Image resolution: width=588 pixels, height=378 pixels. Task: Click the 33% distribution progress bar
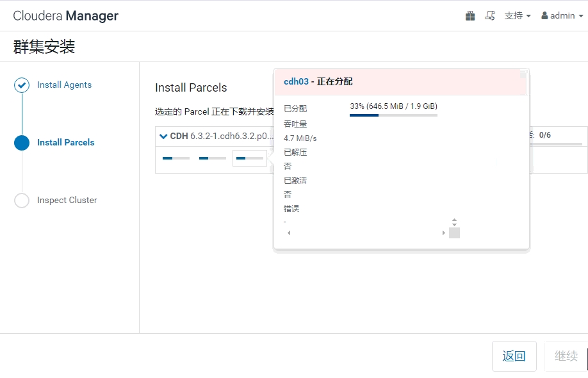393,115
